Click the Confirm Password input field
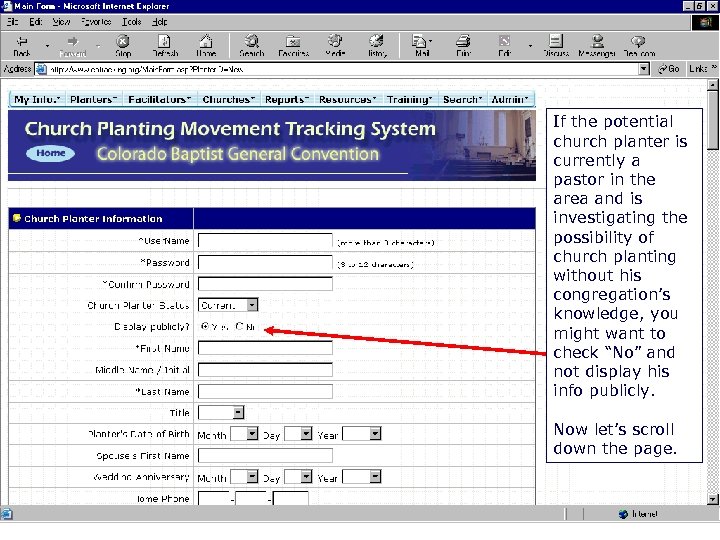Viewport: 720px width, 540px height. [x=265, y=284]
